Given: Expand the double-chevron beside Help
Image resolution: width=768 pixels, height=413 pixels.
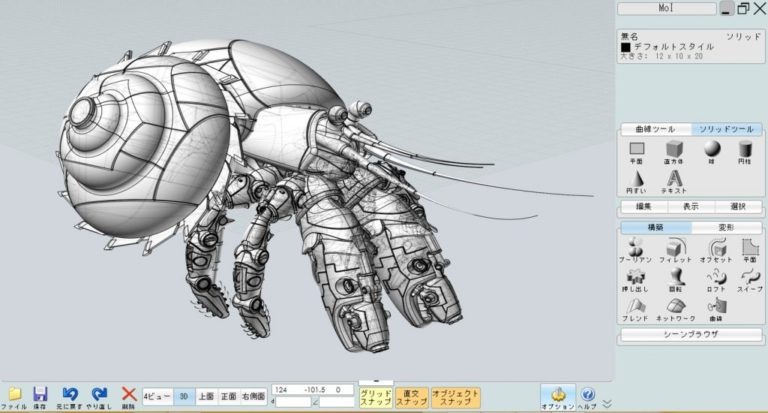Looking at the screenshot, I should [x=607, y=403].
